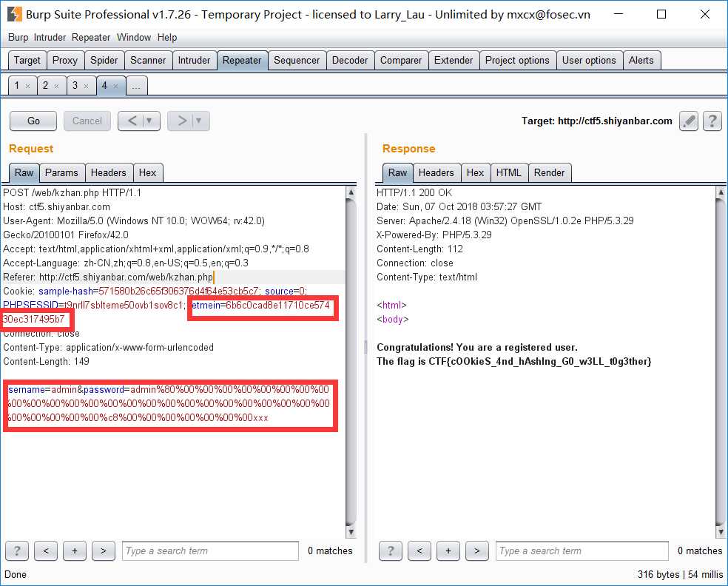Open the Repeater menu
The width and height of the screenshot is (728, 586).
(91, 37)
